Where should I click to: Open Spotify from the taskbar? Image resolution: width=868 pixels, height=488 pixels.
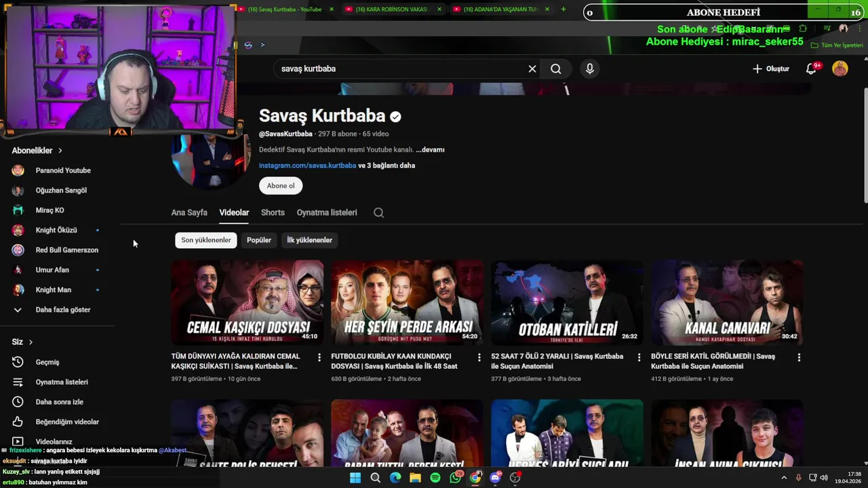pyautogui.click(x=435, y=478)
